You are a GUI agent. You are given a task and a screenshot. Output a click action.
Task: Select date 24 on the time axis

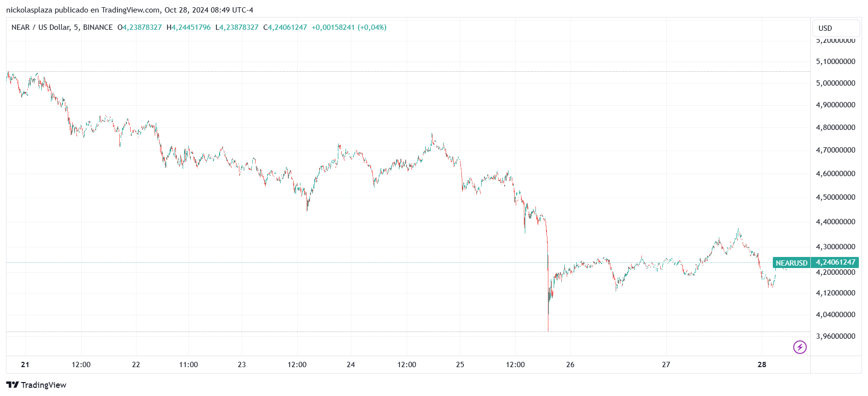coord(351,365)
